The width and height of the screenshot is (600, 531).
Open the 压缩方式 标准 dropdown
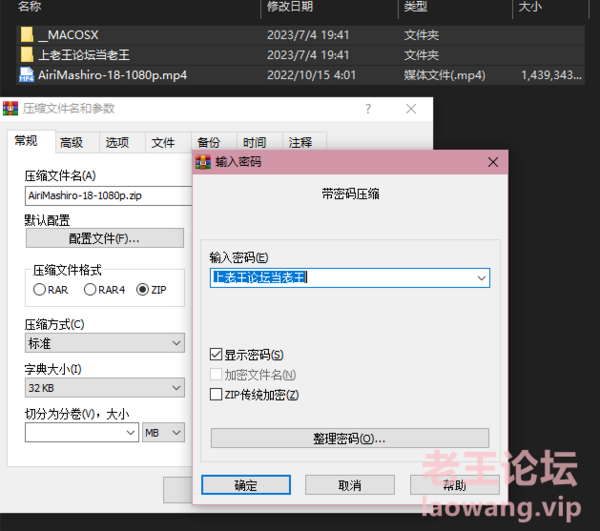pos(105,343)
